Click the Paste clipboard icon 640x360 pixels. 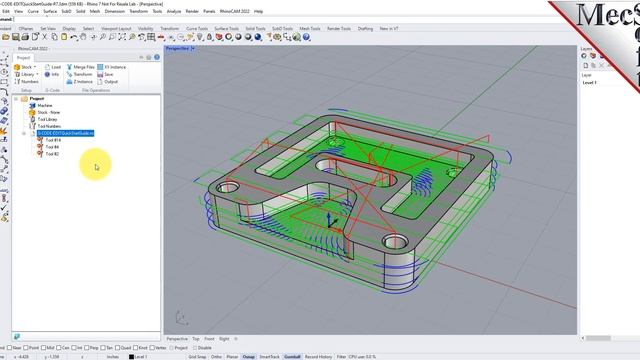point(64,37)
